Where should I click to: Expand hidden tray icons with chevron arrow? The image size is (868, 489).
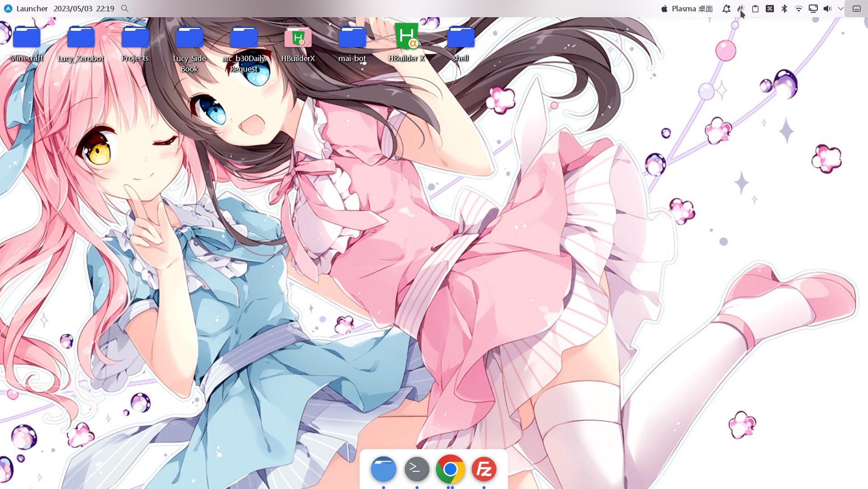[840, 9]
